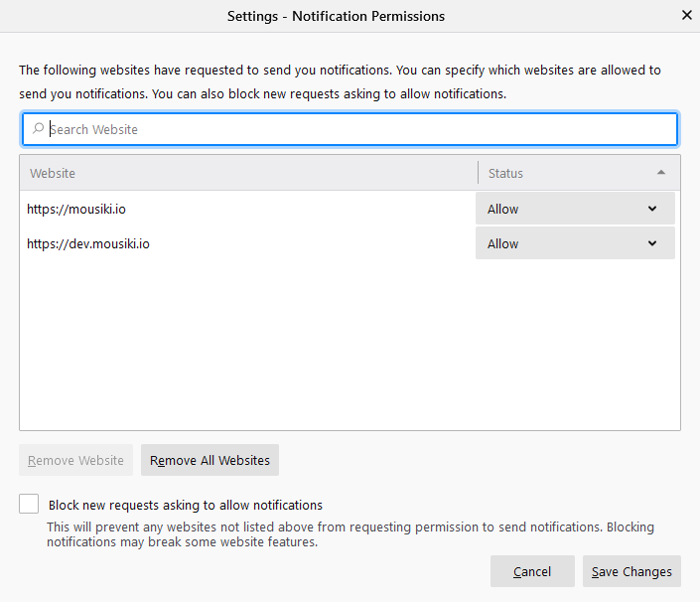
Task: Click the dialog title text
Action: [x=337, y=16]
